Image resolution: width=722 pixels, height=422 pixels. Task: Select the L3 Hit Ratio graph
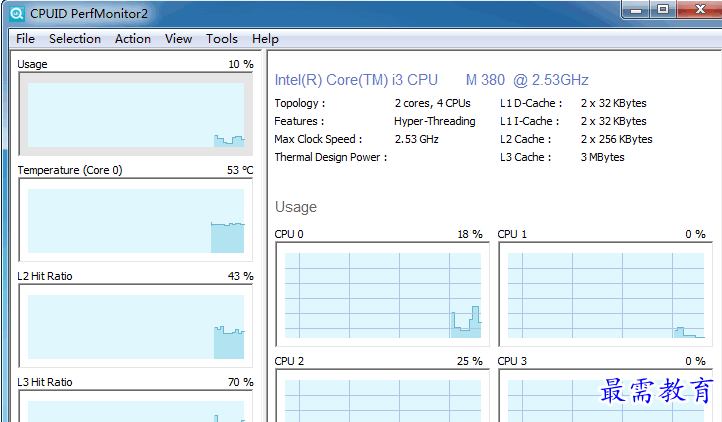click(136, 406)
